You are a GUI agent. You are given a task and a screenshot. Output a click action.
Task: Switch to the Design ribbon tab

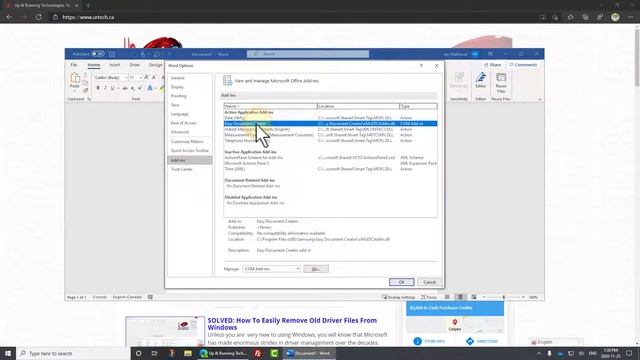click(155, 65)
